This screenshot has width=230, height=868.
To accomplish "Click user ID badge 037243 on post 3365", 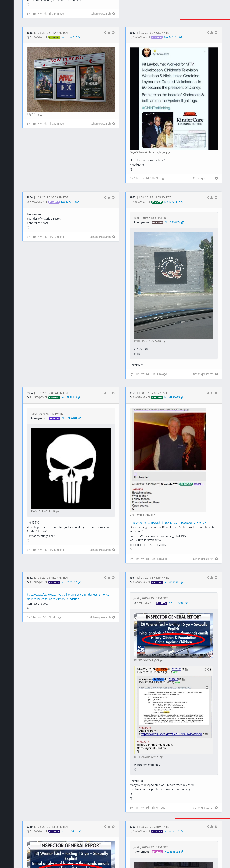I will pyautogui.click(x=157, y=202).
